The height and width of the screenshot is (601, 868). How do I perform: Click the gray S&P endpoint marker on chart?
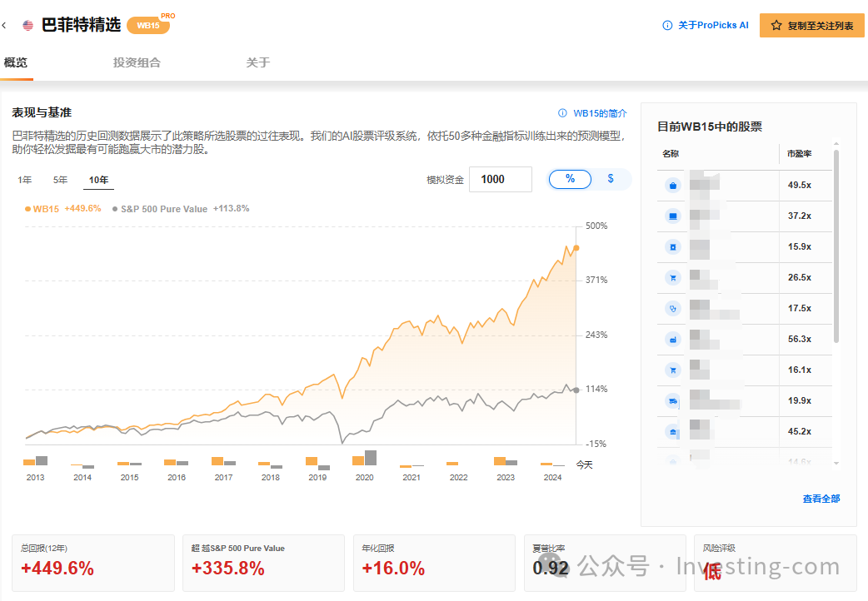[x=576, y=390]
